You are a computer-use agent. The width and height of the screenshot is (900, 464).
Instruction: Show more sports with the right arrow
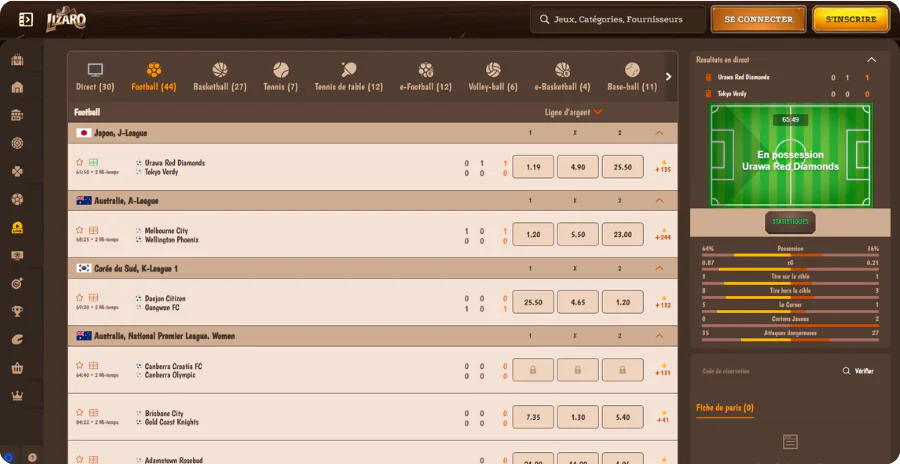tap(668, 76)
